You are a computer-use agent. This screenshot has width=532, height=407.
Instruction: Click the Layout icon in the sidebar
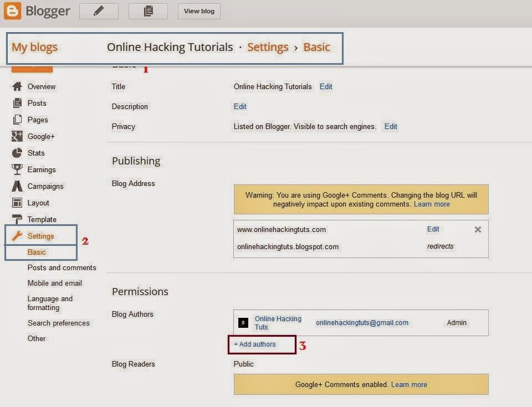click(x=17, y=203)
